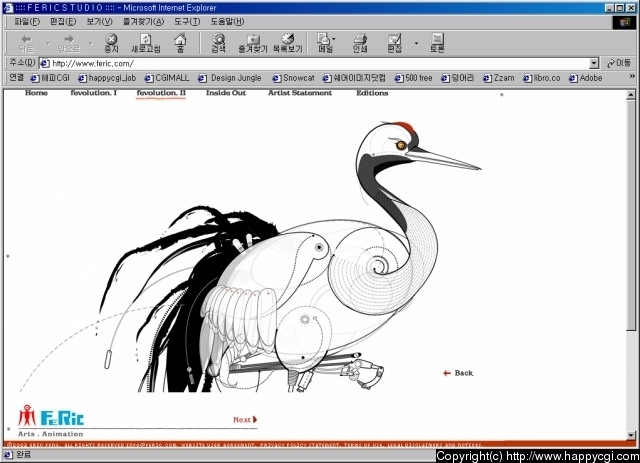The height and width of the screenshot is (463, 640).
Task: Open the 도구(T) menu
Action: tap(187, 22)
